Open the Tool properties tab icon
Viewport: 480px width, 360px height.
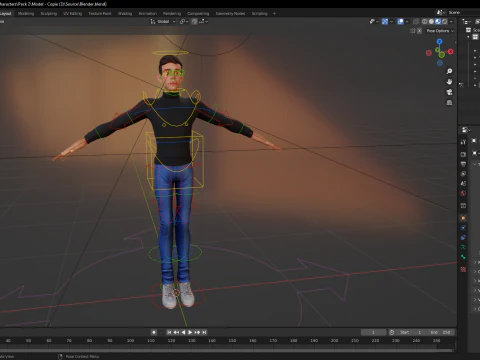click(x=463, y=142)
